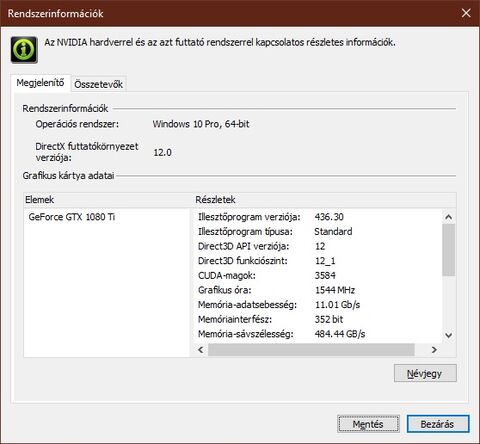Click the horizontal scrollbar thumb
The image size is (480, 444).
[x=311, y=350]
